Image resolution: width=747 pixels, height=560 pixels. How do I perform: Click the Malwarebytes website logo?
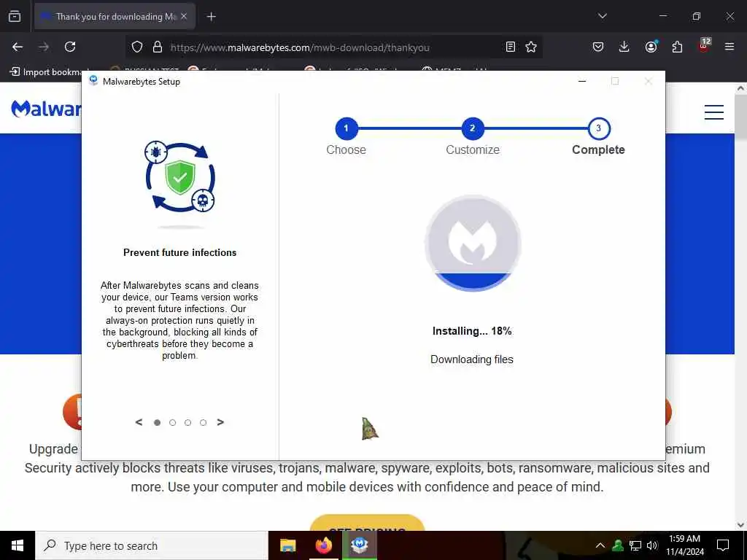click(46, 109)
